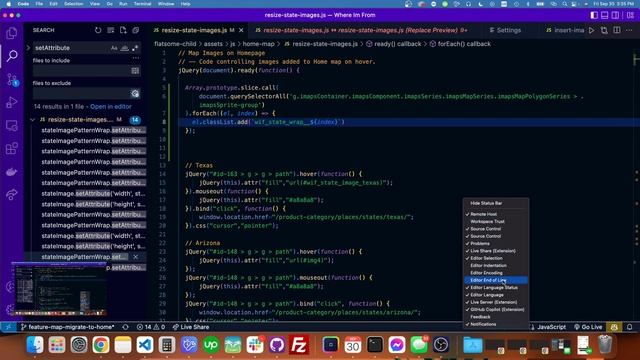The width and height of the screenshot is (640, 360).
Task: Open the Source Control view
Action: point(12,79)
